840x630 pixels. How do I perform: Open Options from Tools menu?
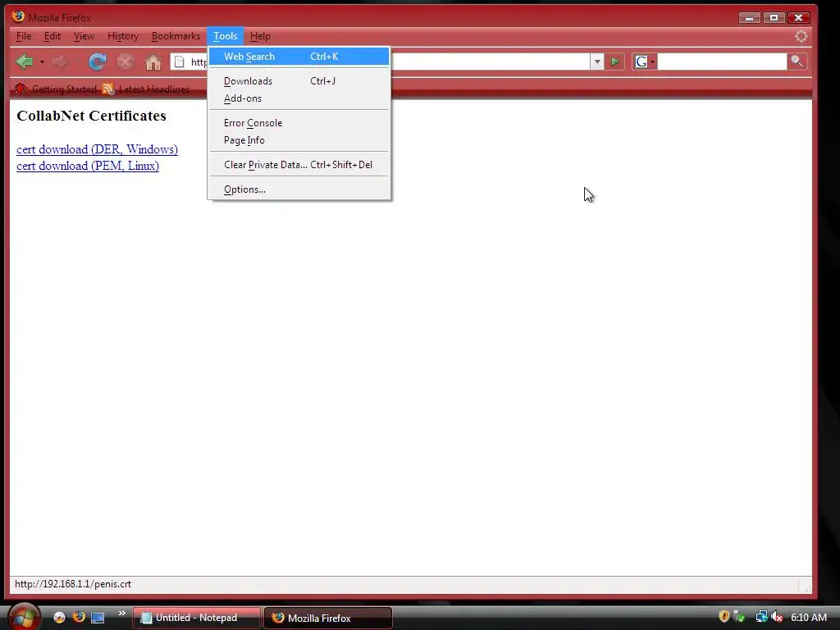299,189
